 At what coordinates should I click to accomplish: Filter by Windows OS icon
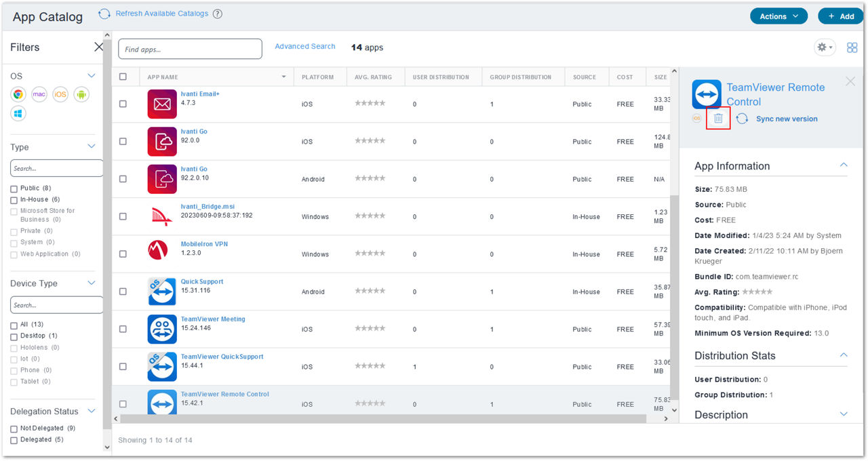point(18,113)
